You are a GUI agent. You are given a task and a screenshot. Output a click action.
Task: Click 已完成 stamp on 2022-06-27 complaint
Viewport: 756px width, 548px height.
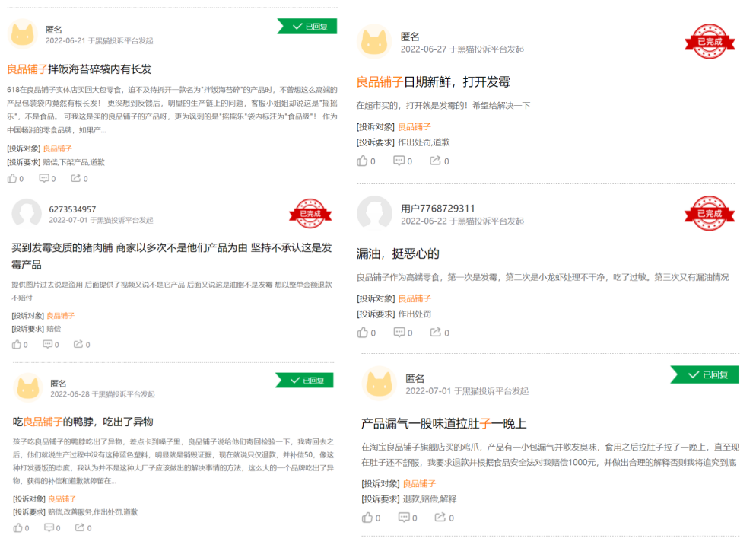(710, 42)
